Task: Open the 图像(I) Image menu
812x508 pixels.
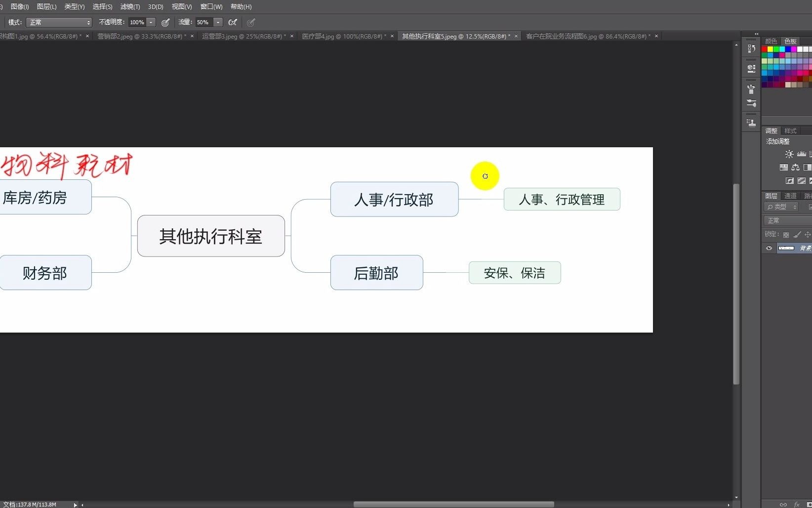Action: pos(20,6)
